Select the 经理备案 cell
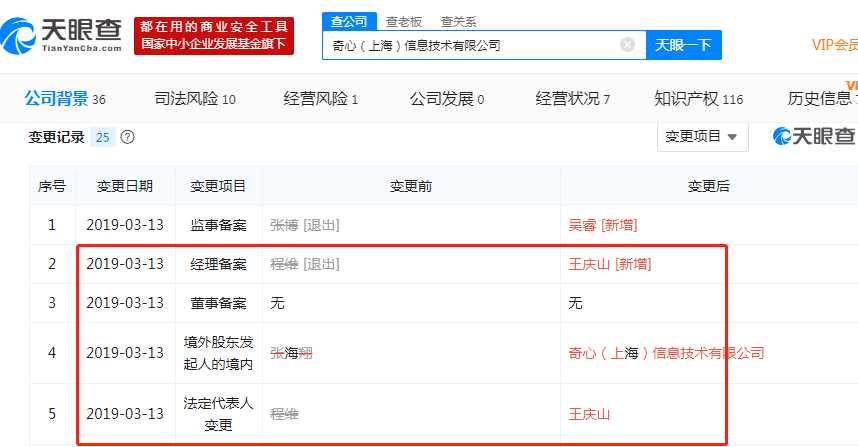This screenshot has width=858, height=447. [218, 264]
